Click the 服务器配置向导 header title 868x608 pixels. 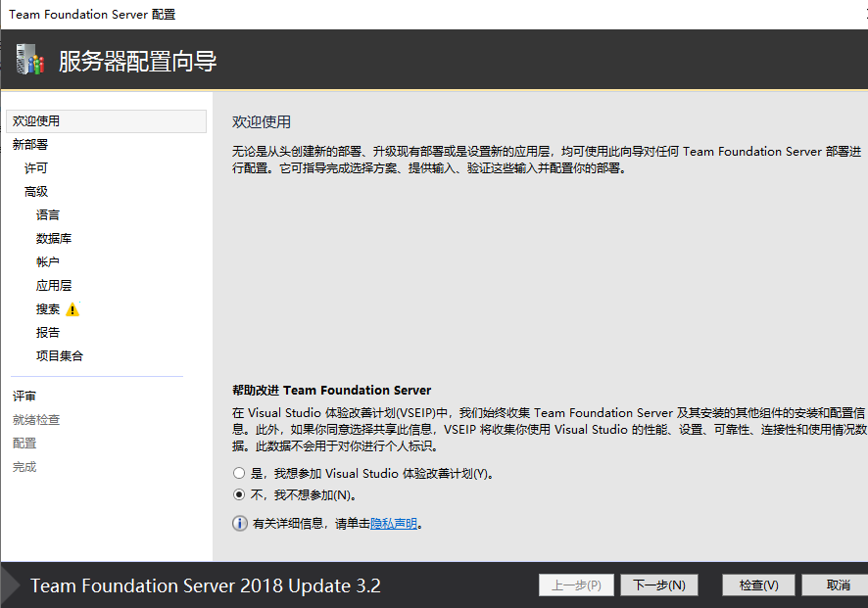tap(138, 61)
